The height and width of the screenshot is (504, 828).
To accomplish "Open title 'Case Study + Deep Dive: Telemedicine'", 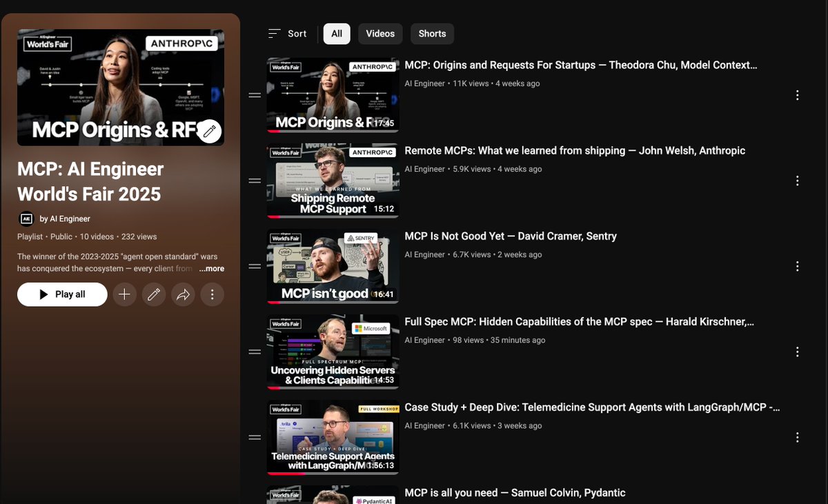I will (592, 407).
